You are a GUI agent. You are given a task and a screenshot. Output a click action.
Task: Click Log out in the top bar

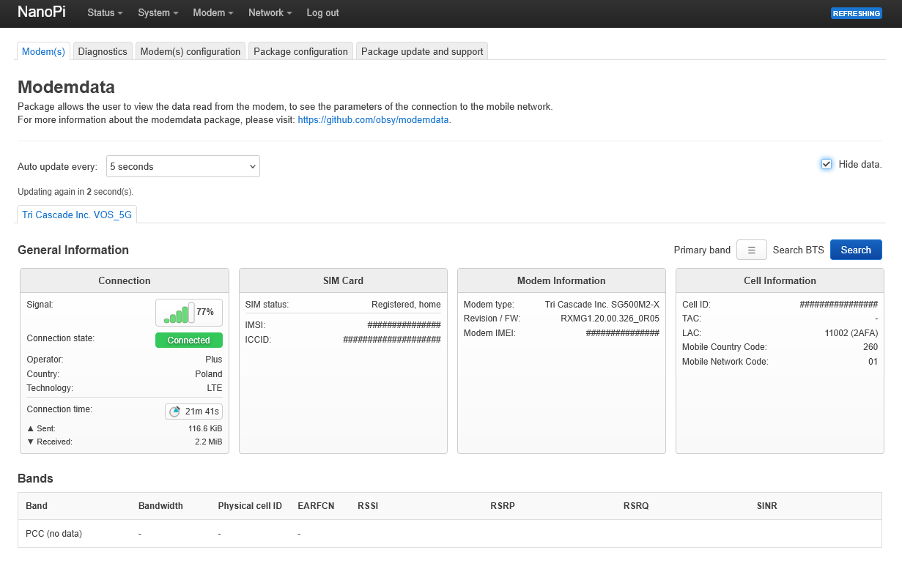(x=322, y=13)
